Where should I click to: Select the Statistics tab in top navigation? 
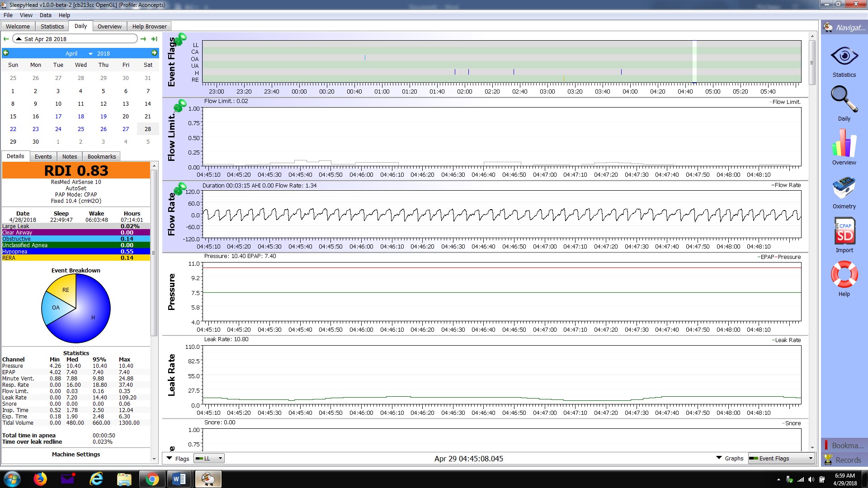[52, 26]
